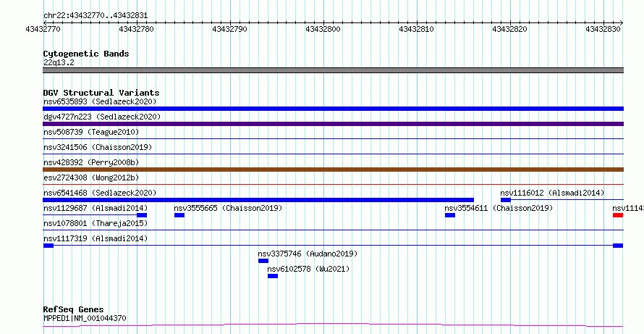Open the RefSeq Genes track title
This screenshot has height=334, width=644.
tap(74, 309)
